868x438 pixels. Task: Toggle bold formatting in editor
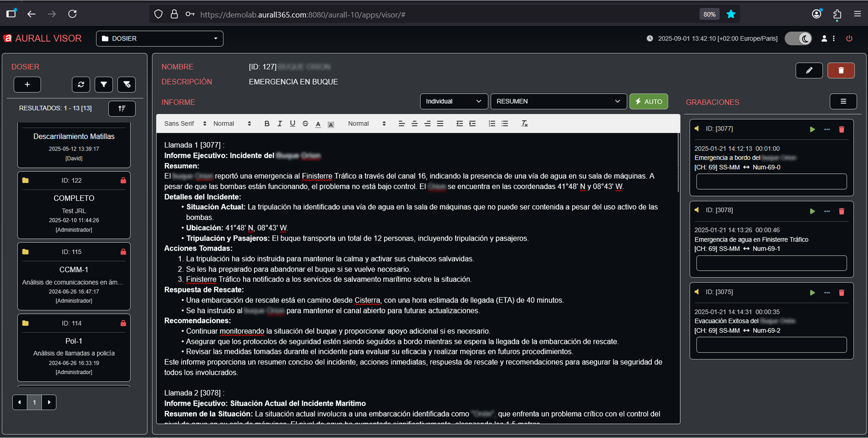(x=267, y=124)
